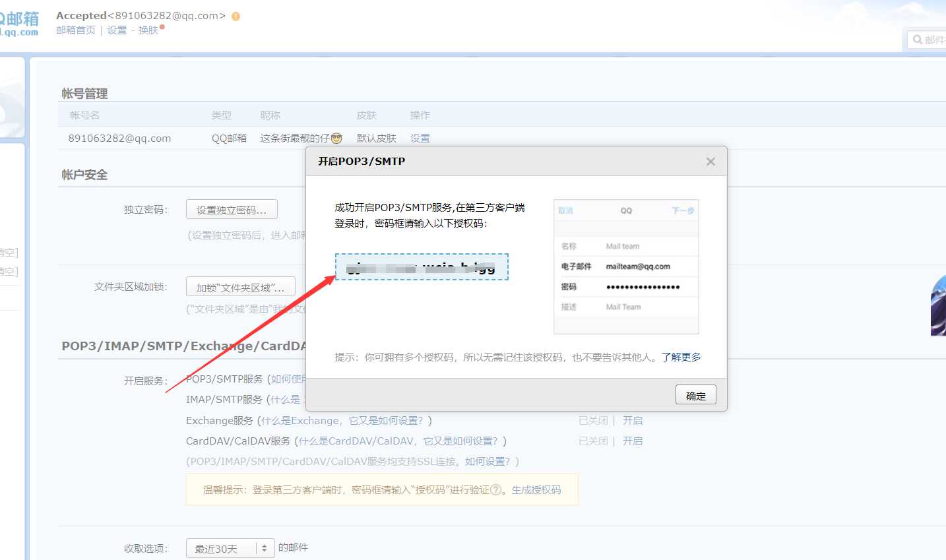Open the 最近30天 dropdown

point(230,548)
